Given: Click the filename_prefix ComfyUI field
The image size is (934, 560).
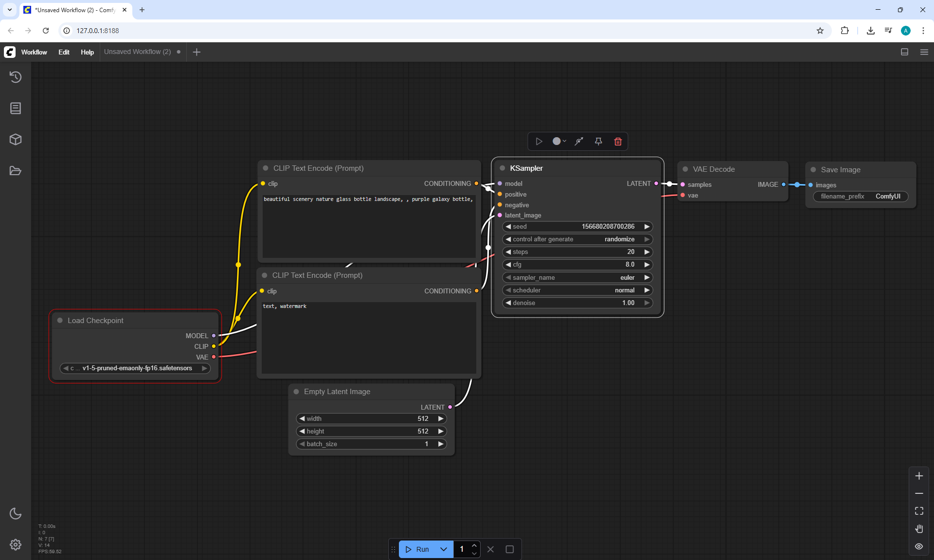Looking at the screenshot, I should tap(860, 197).
